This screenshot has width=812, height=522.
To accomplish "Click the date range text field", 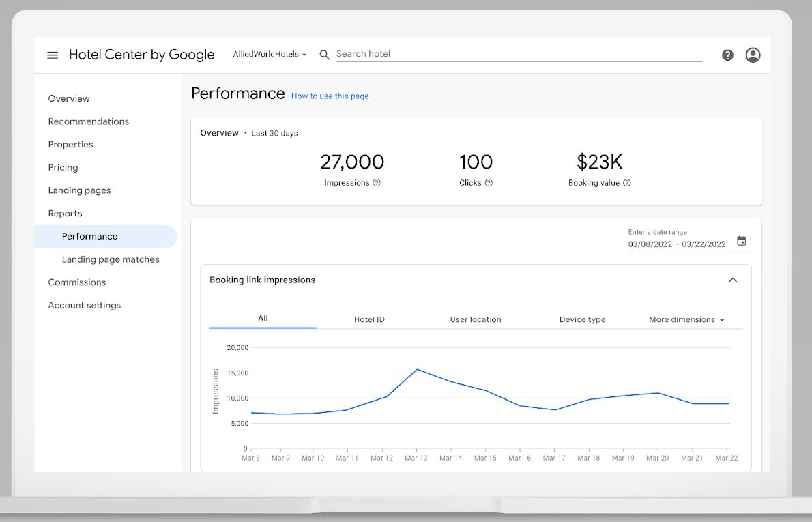I will (677, 244).
